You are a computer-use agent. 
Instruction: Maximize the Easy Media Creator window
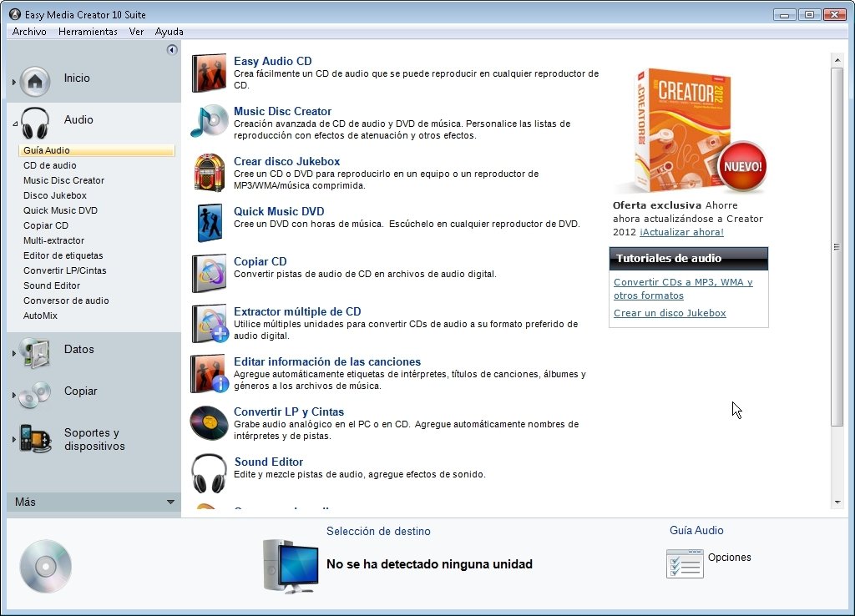[x=809, y=15]
